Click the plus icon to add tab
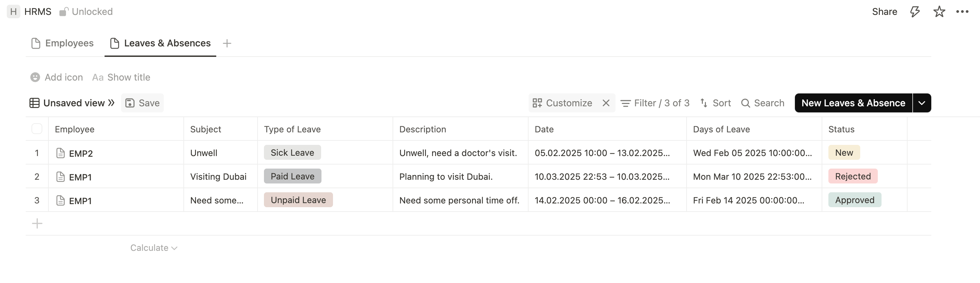Screen dimensions: 980x283 [x=227, y=43]
